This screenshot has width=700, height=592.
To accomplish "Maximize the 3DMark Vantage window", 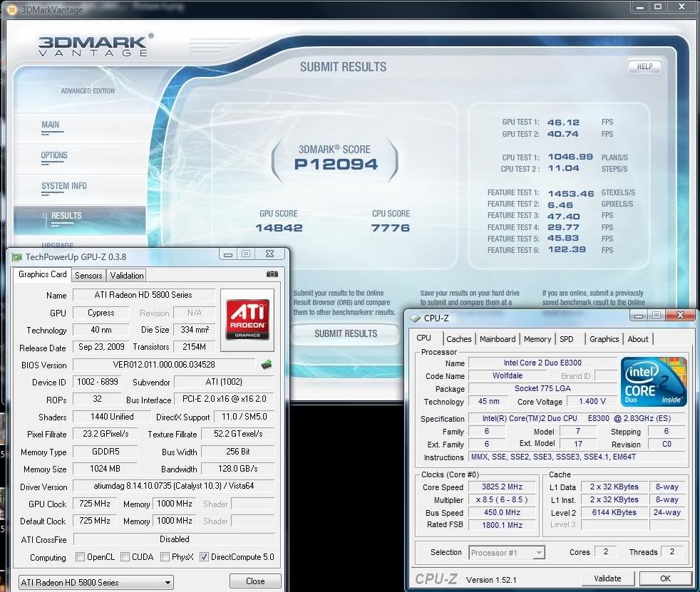I will point(658,6).
